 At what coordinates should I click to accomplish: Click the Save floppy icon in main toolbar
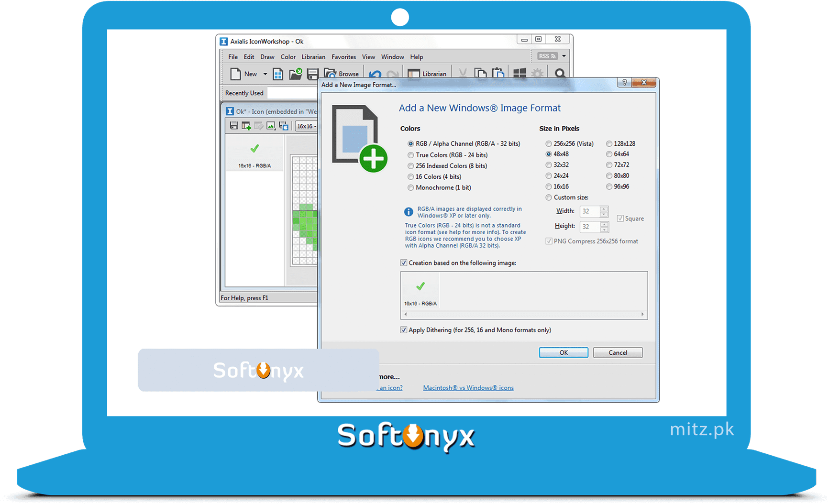click(313, 74)
